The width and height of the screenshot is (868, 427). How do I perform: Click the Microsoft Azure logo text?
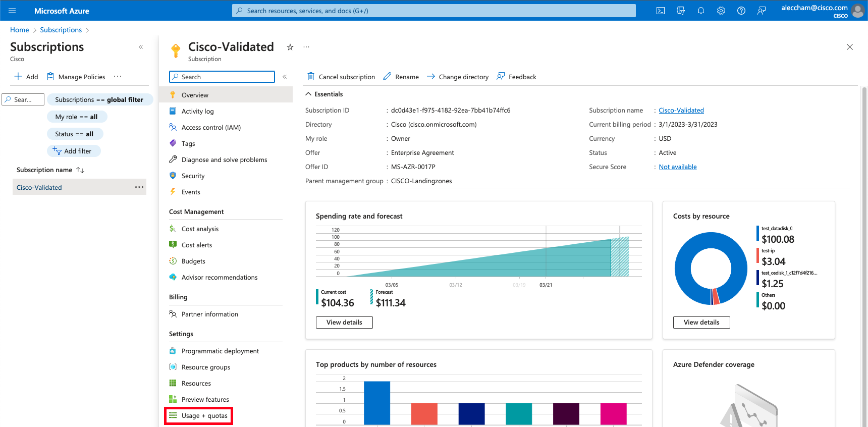(62, 11)
